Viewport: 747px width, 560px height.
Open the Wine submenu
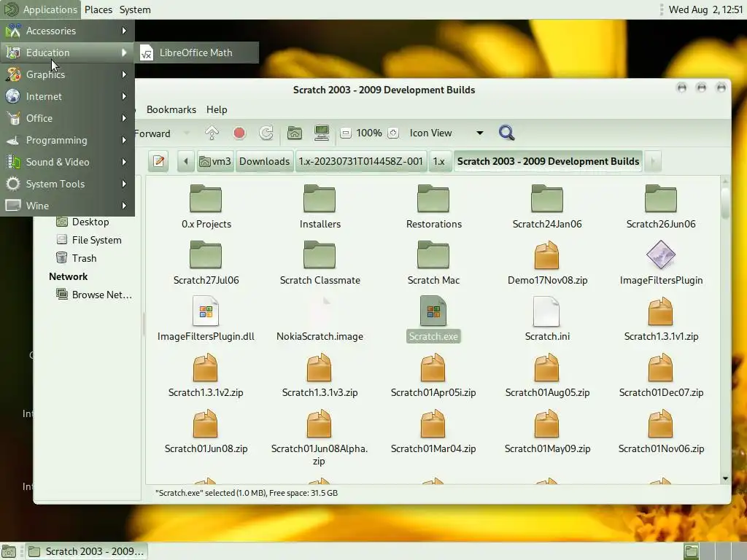point(67,206)
